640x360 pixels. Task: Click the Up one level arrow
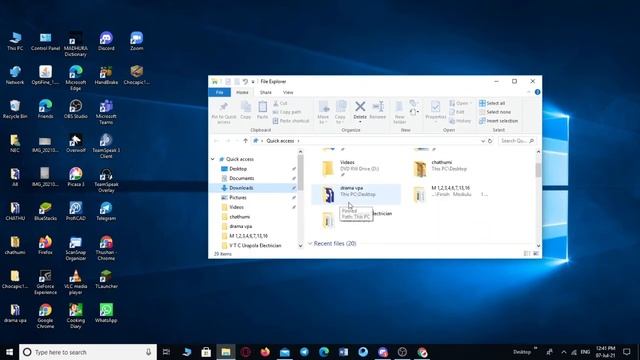245,141
